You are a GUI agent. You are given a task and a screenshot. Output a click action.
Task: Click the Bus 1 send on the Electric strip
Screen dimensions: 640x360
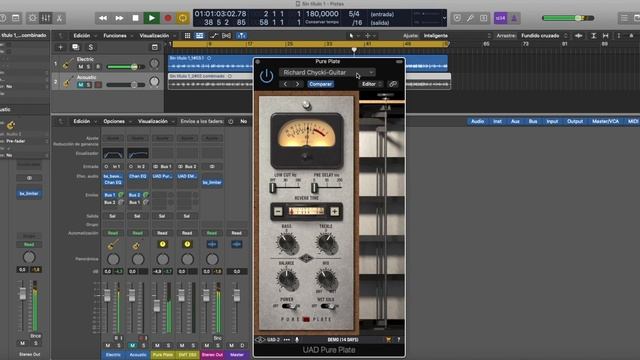pos(109,195)
